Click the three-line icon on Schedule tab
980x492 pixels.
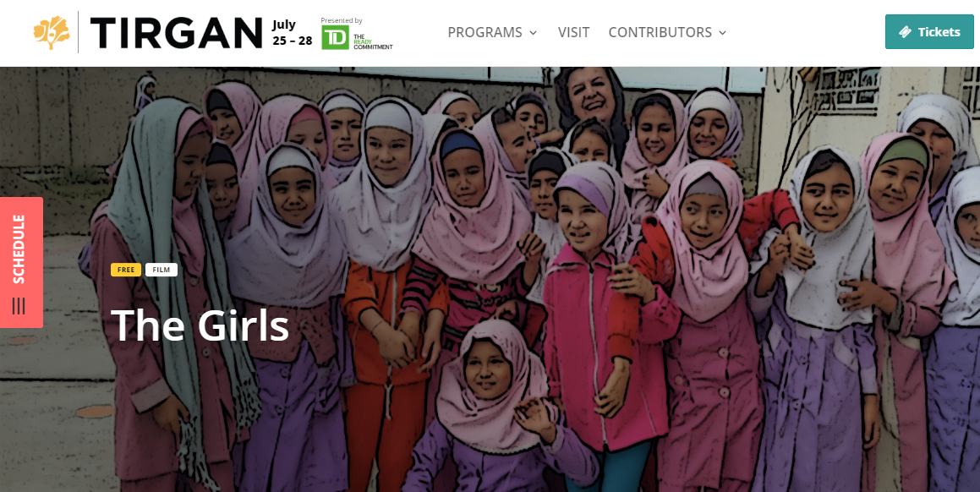(x=19, y=306)
